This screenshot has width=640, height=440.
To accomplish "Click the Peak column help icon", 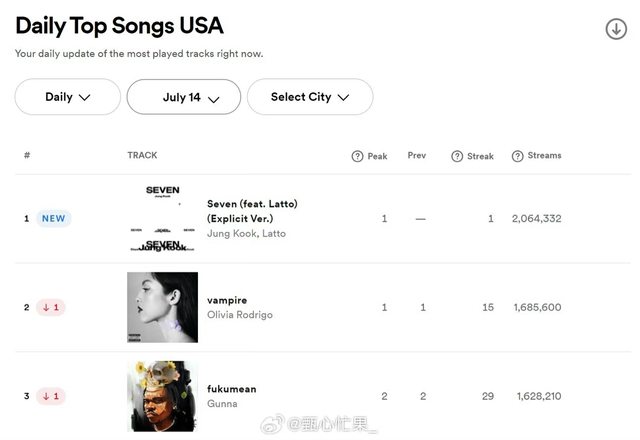I will click(x=357, y=156).
